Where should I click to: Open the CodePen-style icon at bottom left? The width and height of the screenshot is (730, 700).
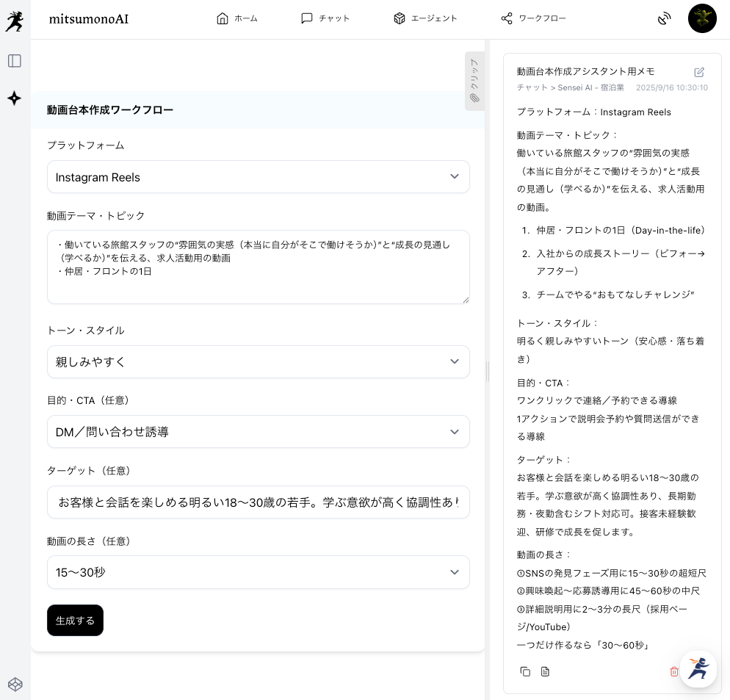point(15,684)
